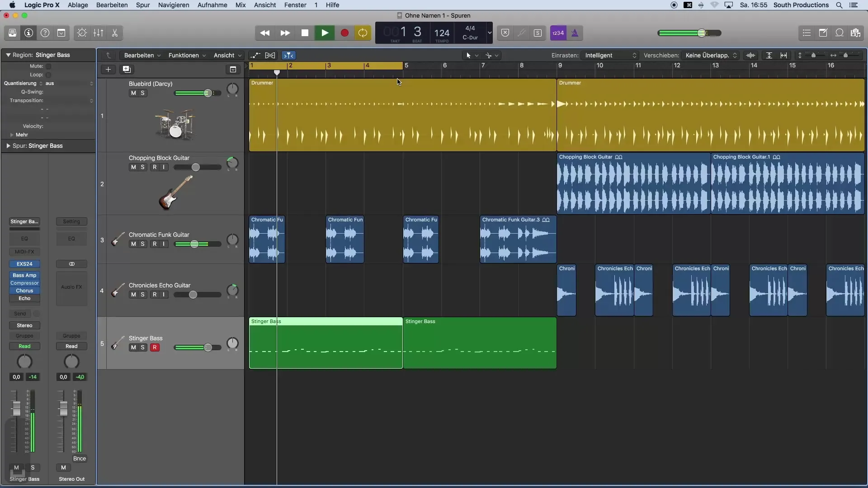Open the Verschieben Keine Überlapp. dropdown

pyautogui.click(x=710, y=55)
